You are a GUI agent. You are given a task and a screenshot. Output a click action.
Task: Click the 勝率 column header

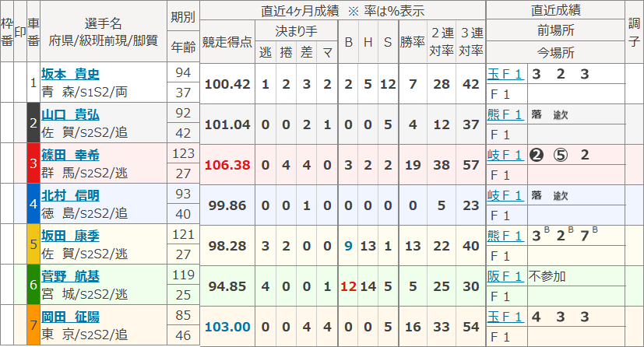pyautogui.click(x=413, y=41)
